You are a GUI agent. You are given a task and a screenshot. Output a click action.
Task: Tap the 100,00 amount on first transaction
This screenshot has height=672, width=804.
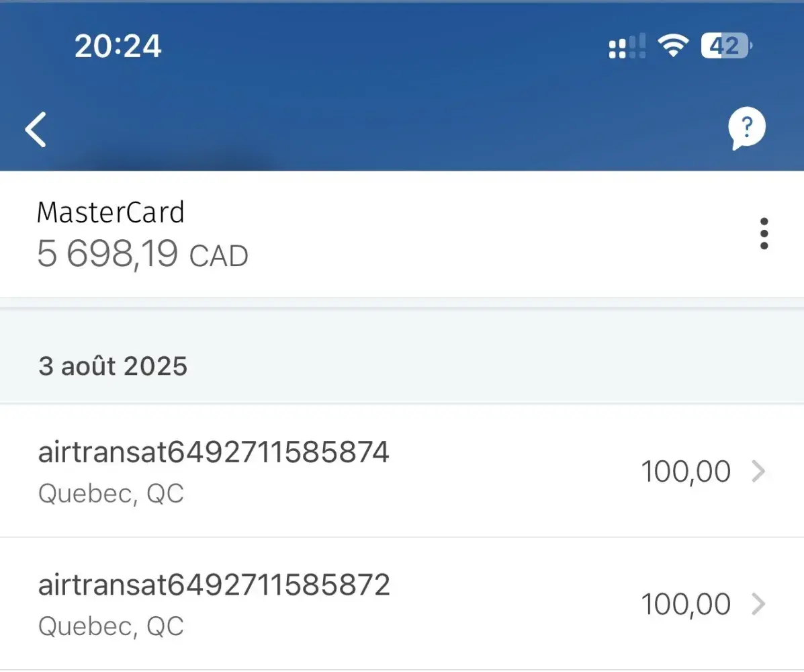pos(686,472)
